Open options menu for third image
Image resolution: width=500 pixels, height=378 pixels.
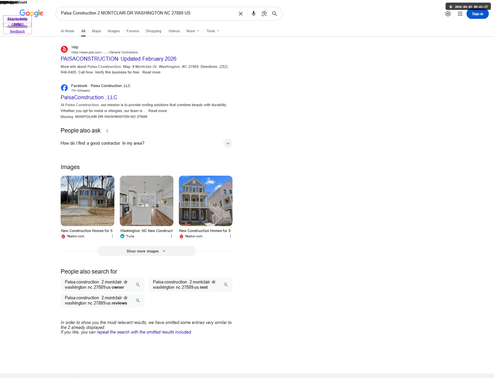point(230,236)
